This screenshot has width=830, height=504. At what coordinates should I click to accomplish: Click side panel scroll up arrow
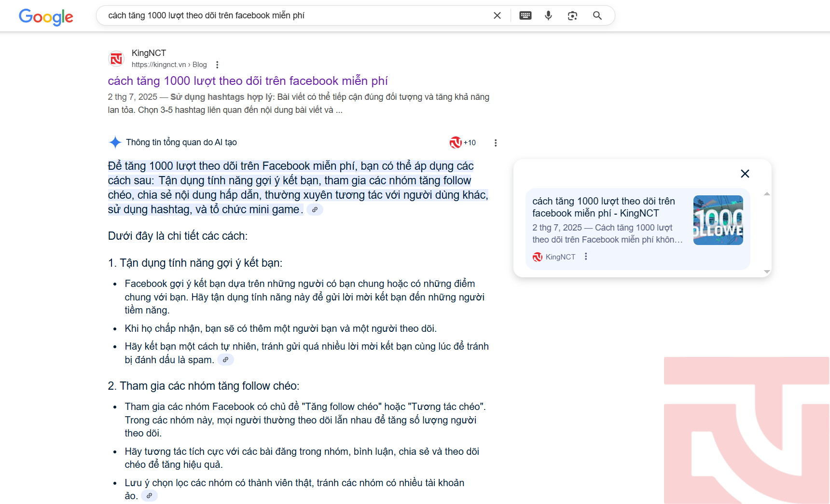pyautogui.click(x=767, y=194)
